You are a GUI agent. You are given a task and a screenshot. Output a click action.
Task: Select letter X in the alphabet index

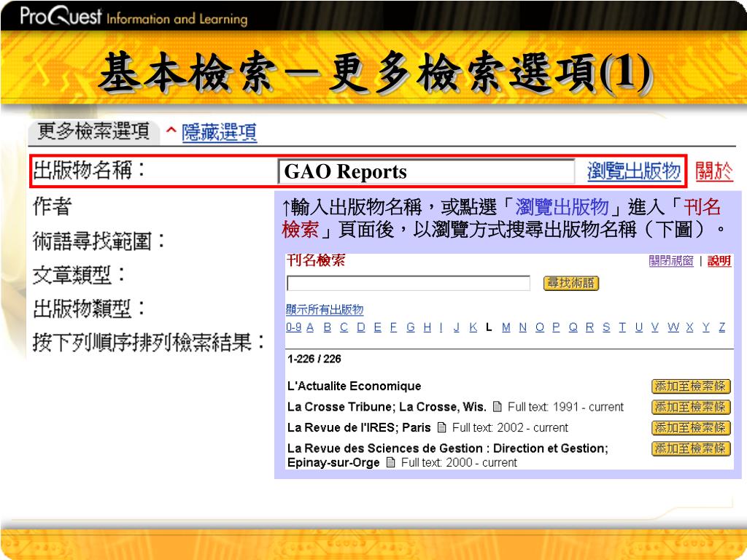(690, 327)
